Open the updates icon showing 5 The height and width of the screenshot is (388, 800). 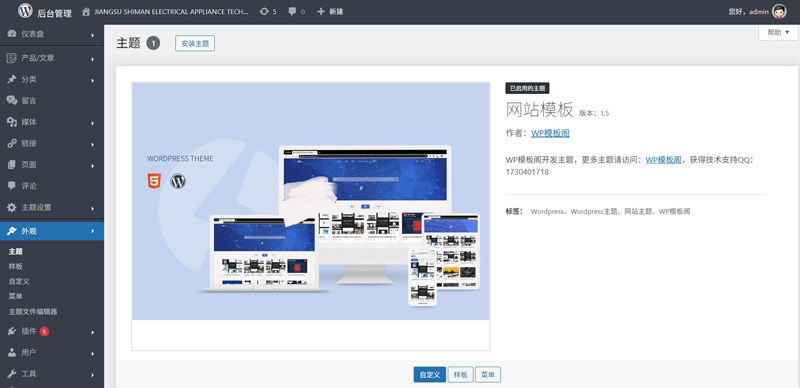264,11
